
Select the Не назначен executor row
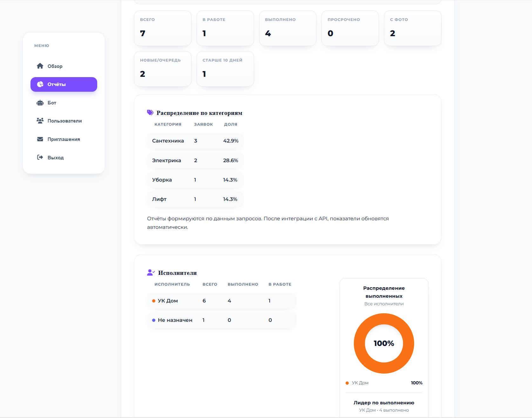point(221,320)
